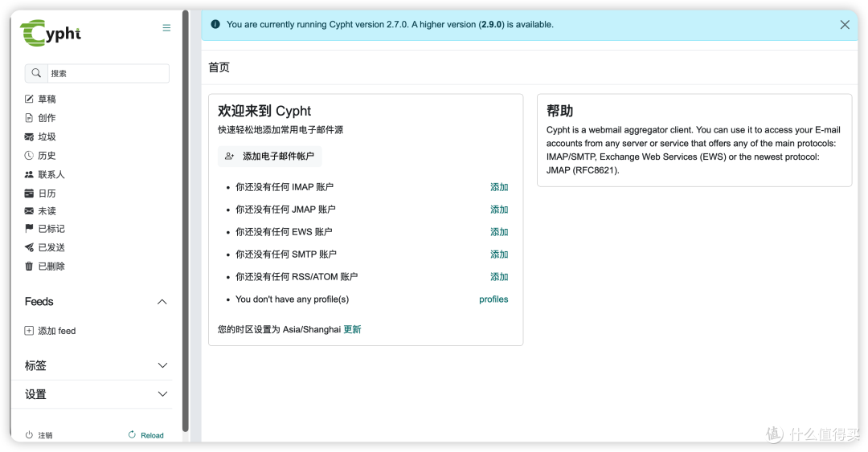Click 添加 next to RSS/ATOM 账户

click(499, 277)
